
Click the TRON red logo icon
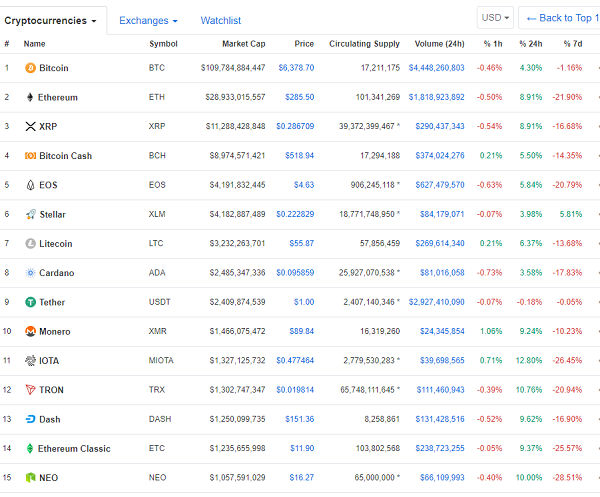(30, 390)
